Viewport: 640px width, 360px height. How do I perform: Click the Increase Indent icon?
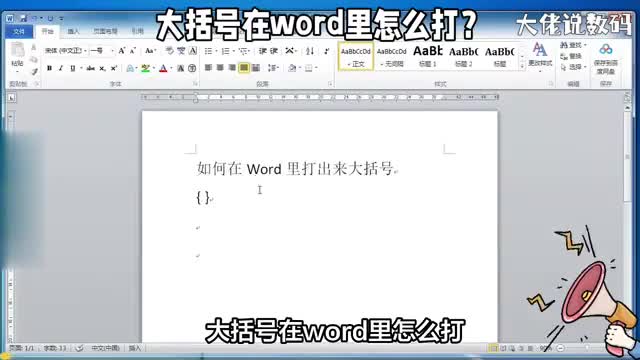[274, 51]
